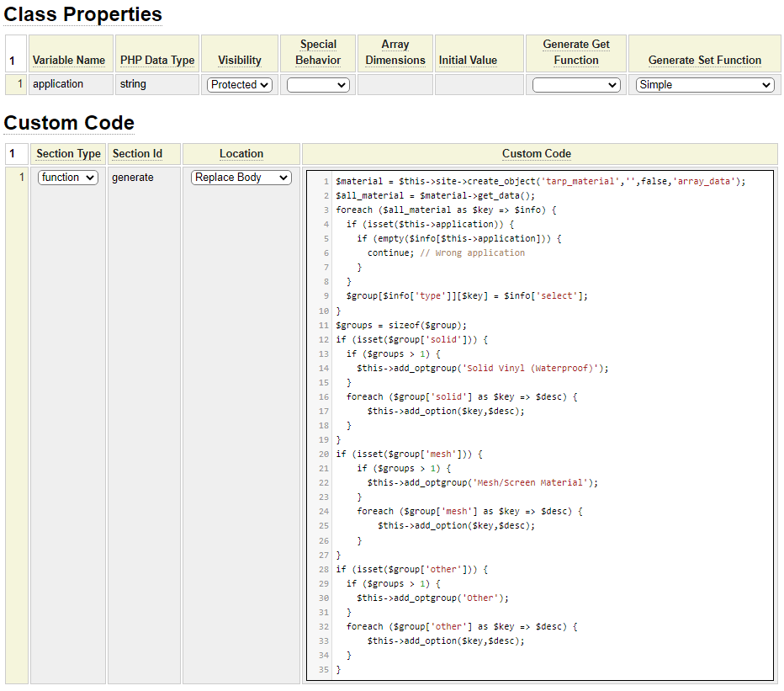Click the Location column header
The width and height of the screenshot is (784, 691).
[241, 154]
